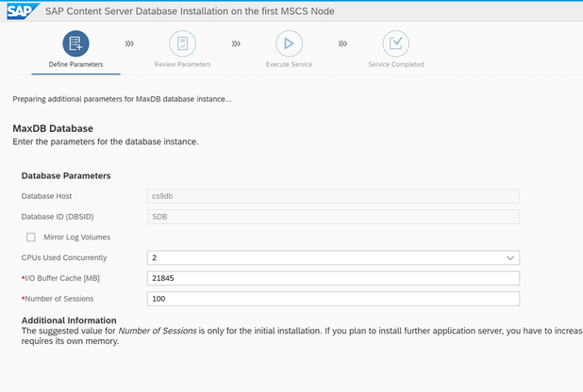Screen dimensions: 583x392
Task: Click the Database ID (DBSID) label
Action: coord(58,217)
